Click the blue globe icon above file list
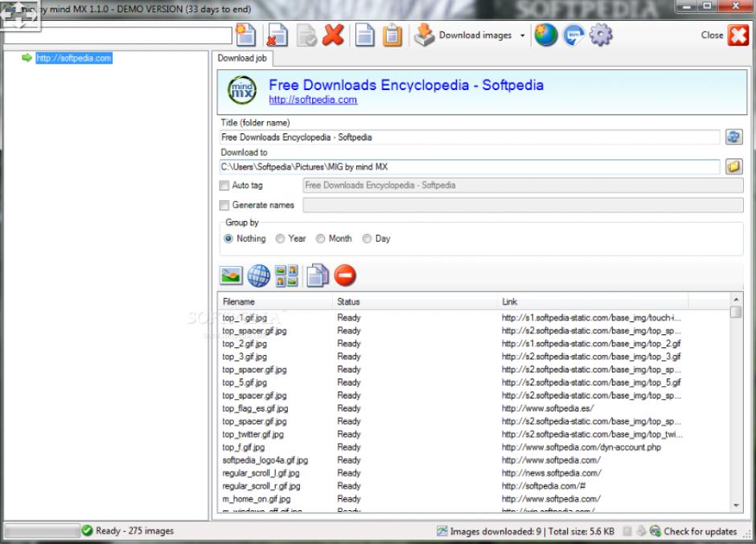This screenshot has width=756, height=544. coord(259,276)
